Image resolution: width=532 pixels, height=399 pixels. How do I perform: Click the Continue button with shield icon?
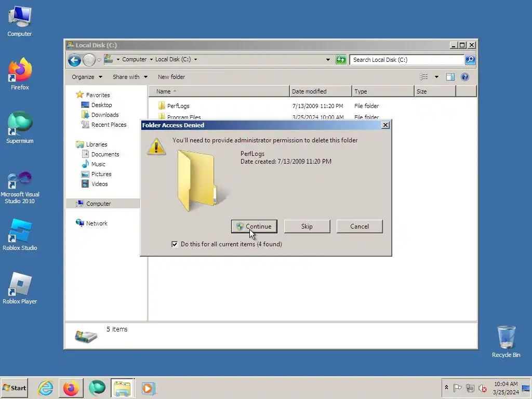coord(254,227)
